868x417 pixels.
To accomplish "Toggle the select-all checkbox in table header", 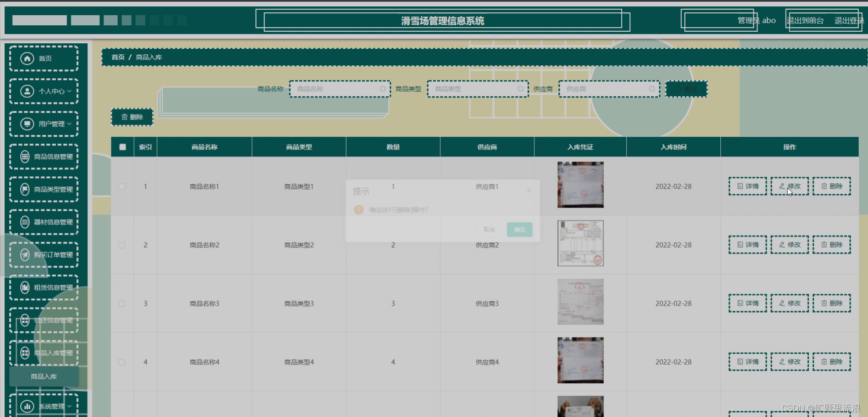I will 122,146.
